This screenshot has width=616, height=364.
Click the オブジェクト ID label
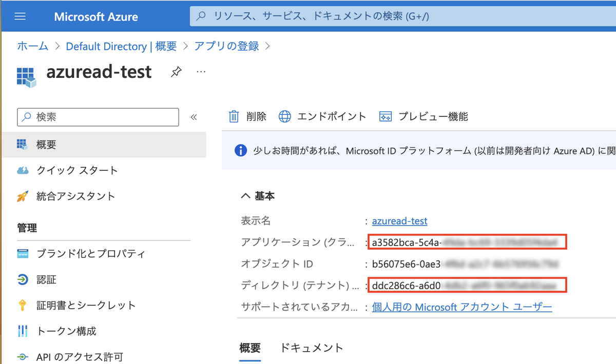point(277,264)
